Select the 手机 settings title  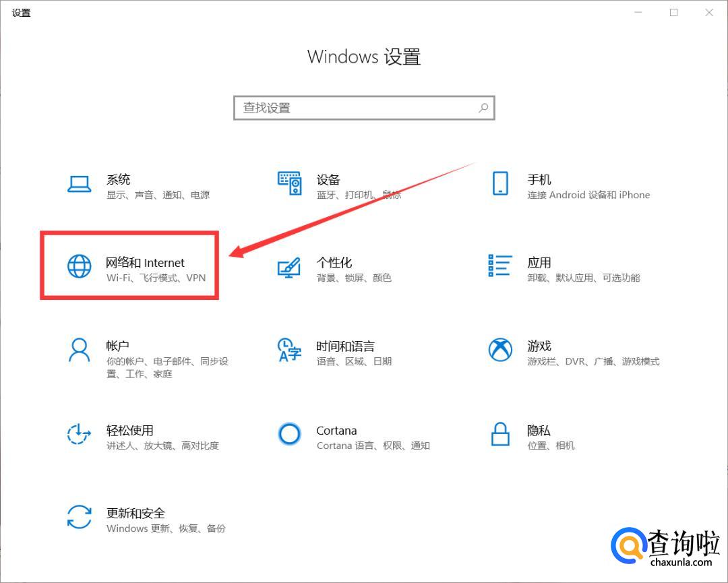pyautogui.click(x=539, y=179)
